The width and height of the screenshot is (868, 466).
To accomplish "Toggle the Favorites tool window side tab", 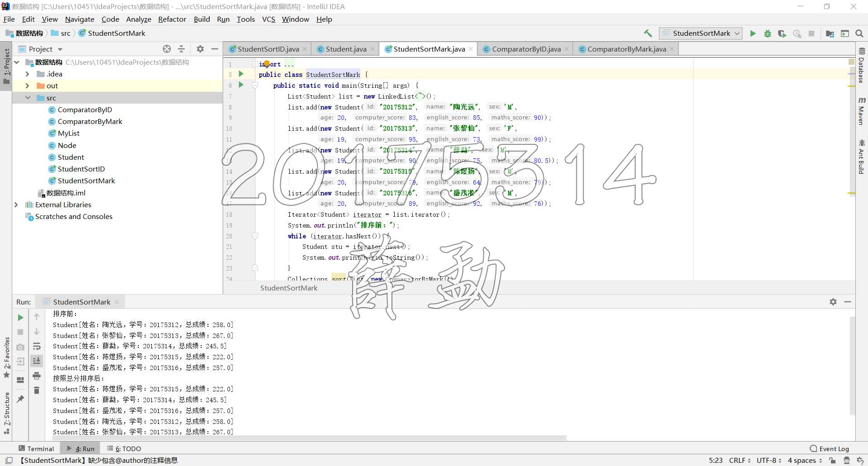I will (6, 357).
